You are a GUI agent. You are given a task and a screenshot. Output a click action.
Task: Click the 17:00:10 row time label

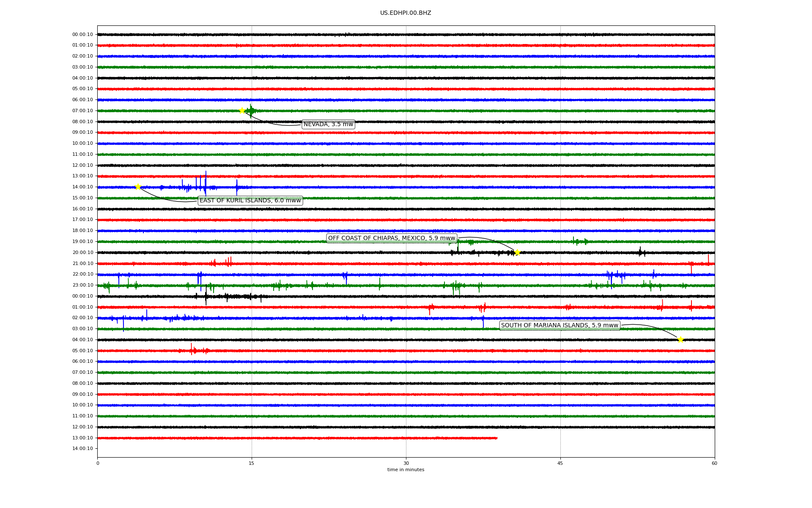[82, 219]
